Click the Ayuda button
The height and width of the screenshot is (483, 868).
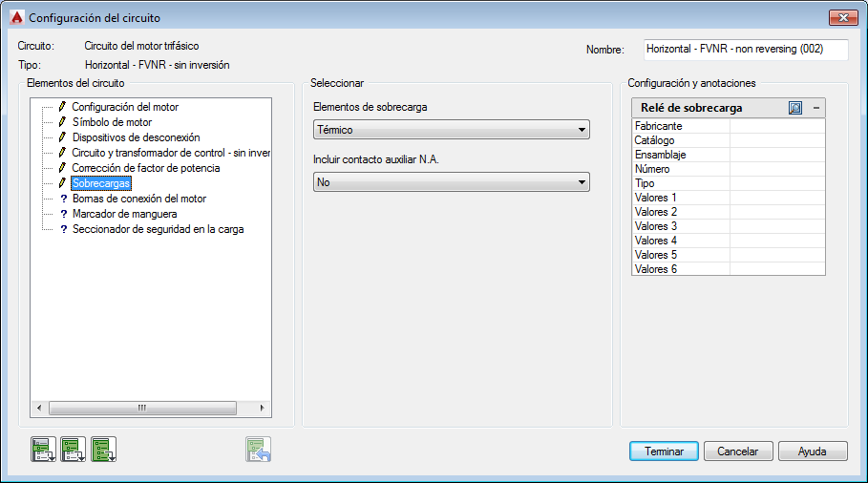point(813,451)
